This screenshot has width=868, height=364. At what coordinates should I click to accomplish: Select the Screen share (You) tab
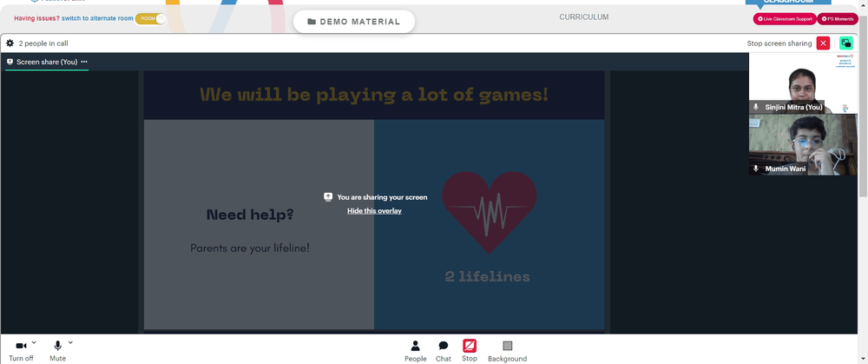(x=47, y=62)
